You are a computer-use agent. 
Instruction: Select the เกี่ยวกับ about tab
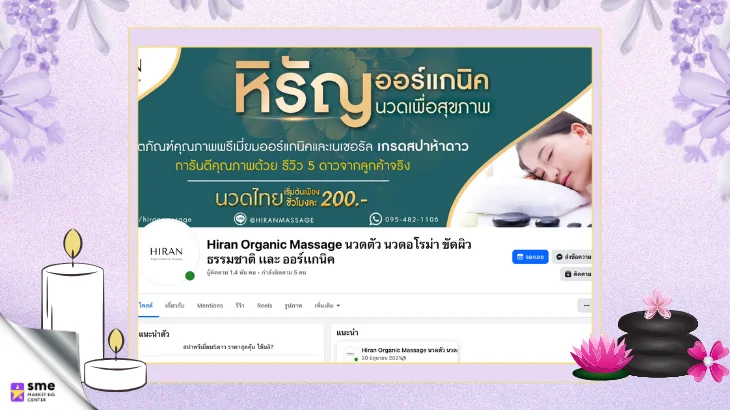point(175,306)
